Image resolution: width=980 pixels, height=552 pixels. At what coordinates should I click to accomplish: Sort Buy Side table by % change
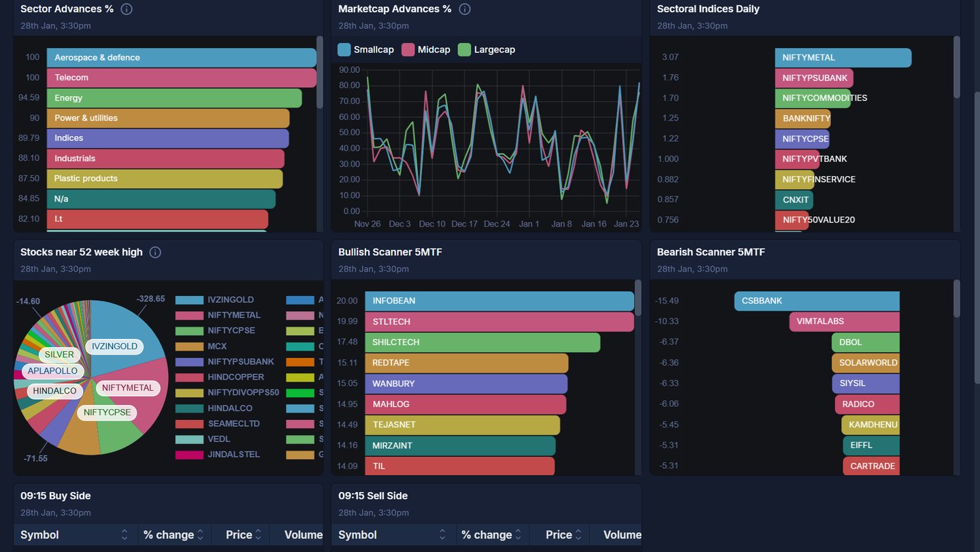coord(174,535)
